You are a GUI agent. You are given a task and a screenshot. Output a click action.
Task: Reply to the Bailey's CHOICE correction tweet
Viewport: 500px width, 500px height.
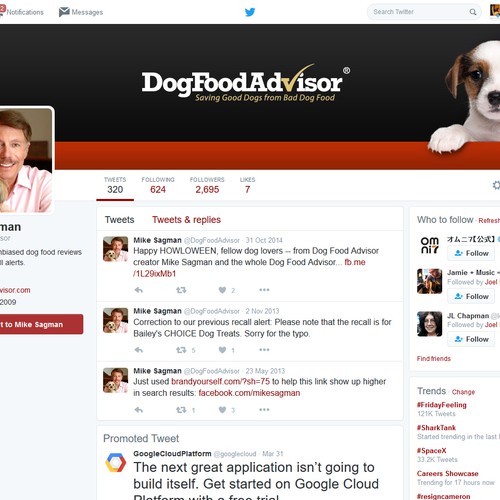(139, 350)
